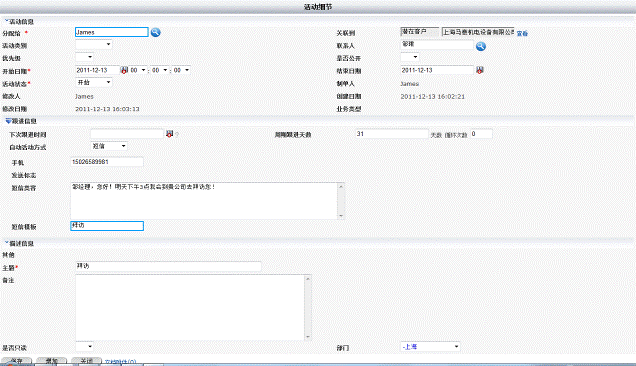Click the start date field 2011-12-13

[97, 70]
